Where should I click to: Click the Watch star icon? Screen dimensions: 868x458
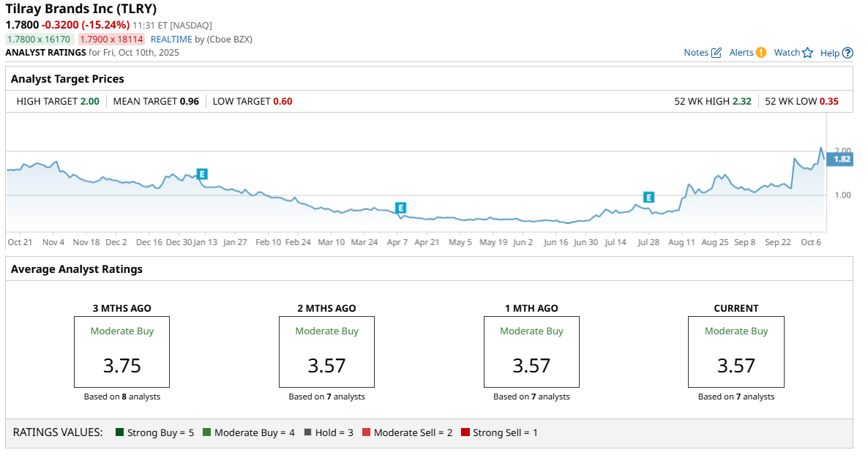pos(808,53)
